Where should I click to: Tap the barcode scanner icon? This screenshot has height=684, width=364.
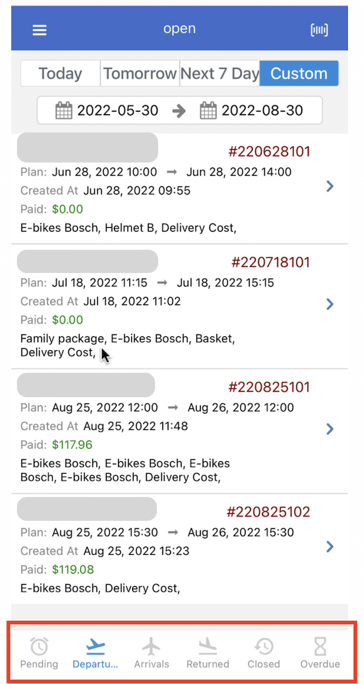tap(319, 30)
